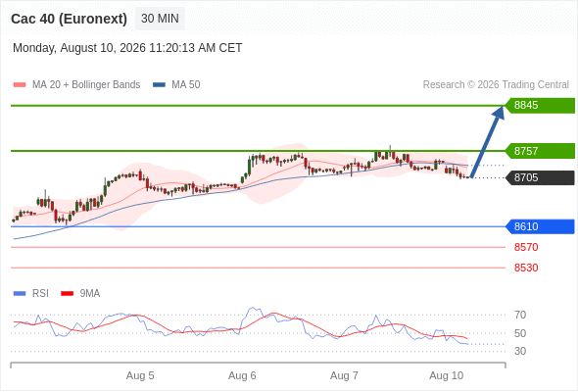Screen dimensions: 578x392
Task: Select the MA 20 + Bollinger Bands label
Action: tap(86, 85)
